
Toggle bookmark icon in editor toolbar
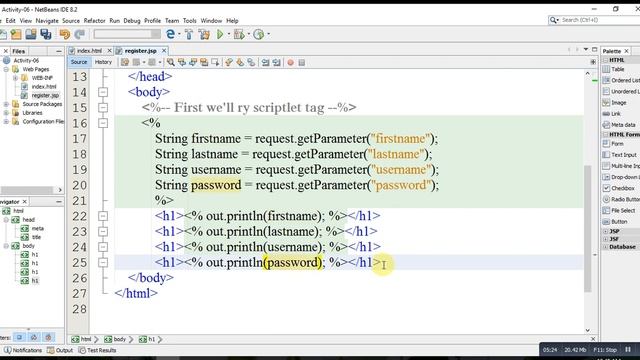(251, 62)
